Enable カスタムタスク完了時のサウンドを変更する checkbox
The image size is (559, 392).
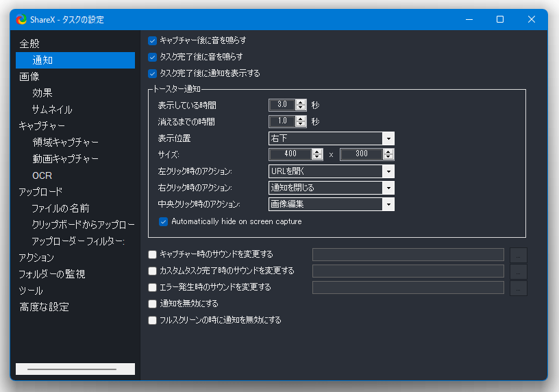coord(152,271)
